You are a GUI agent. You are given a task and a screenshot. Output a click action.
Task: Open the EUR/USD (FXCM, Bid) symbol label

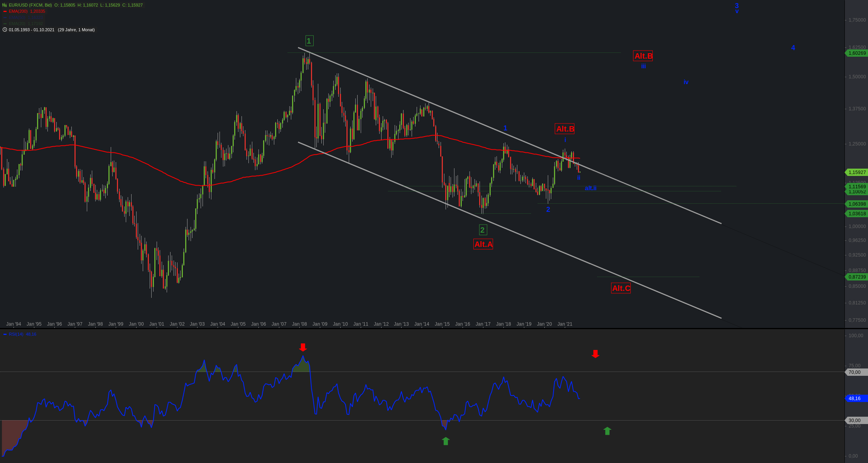pyautogui.click(x=30, y=5)
